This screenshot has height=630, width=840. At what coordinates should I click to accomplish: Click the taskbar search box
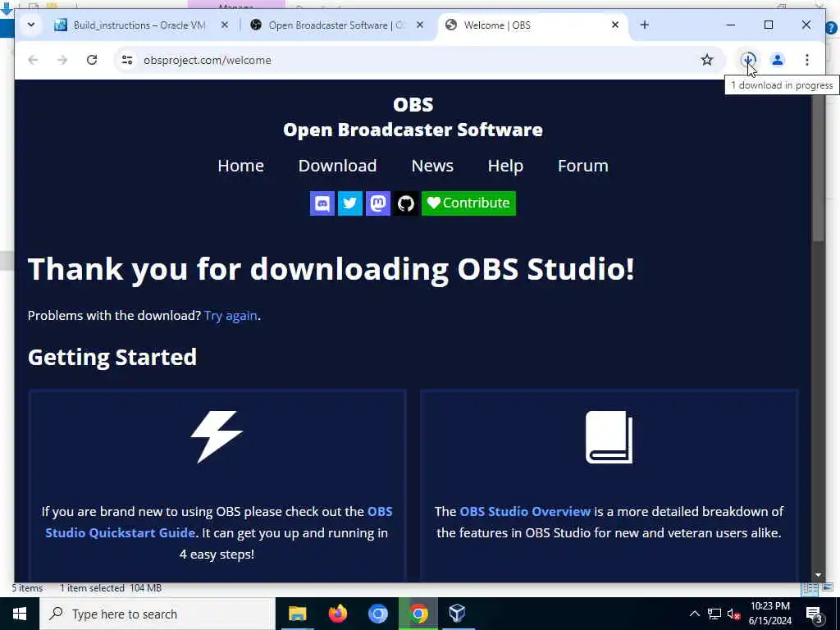click(x=157, y=614)
